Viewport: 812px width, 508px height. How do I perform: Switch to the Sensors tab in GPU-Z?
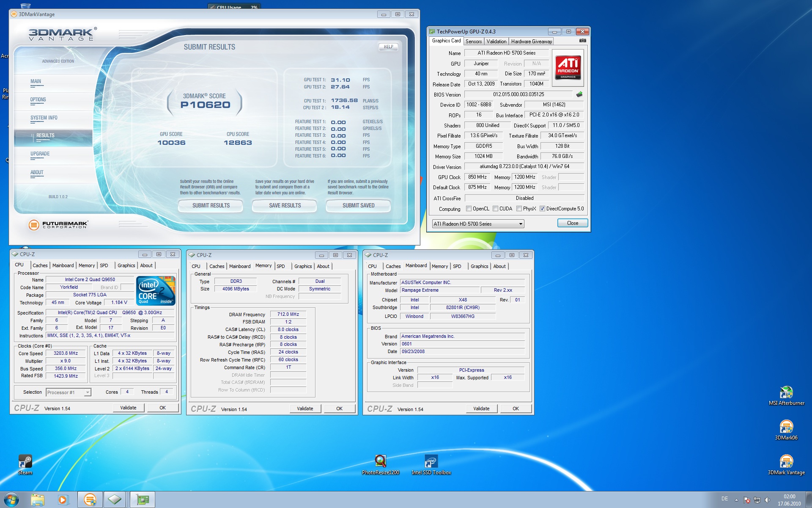pyautogui.click(x=474, y=41)
